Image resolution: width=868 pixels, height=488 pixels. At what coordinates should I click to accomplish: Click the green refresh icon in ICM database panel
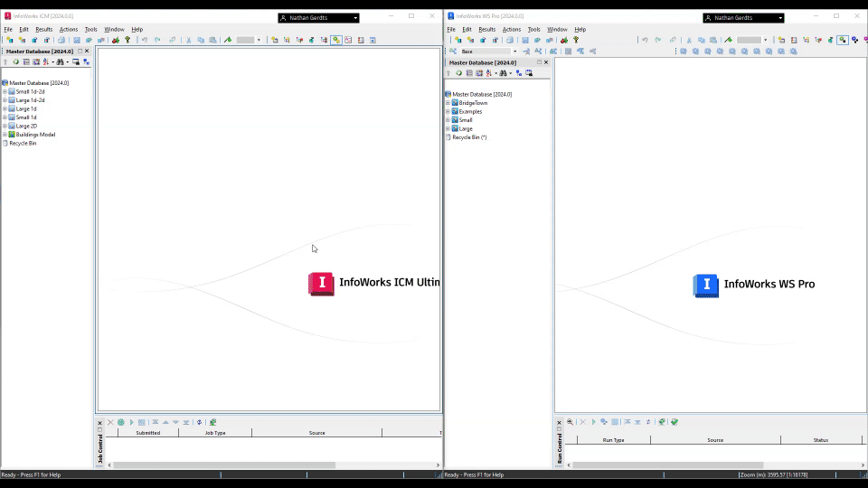click(16, 62)
